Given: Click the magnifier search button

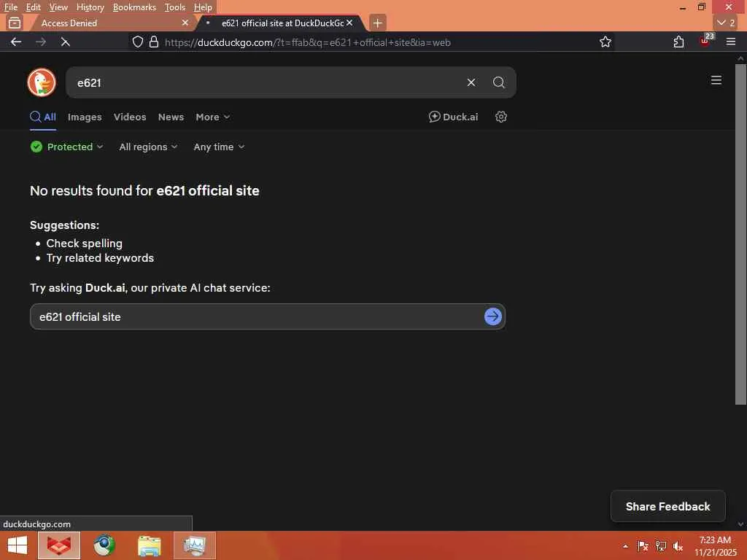Looking at the screenshot, I should tap(498, 82).
